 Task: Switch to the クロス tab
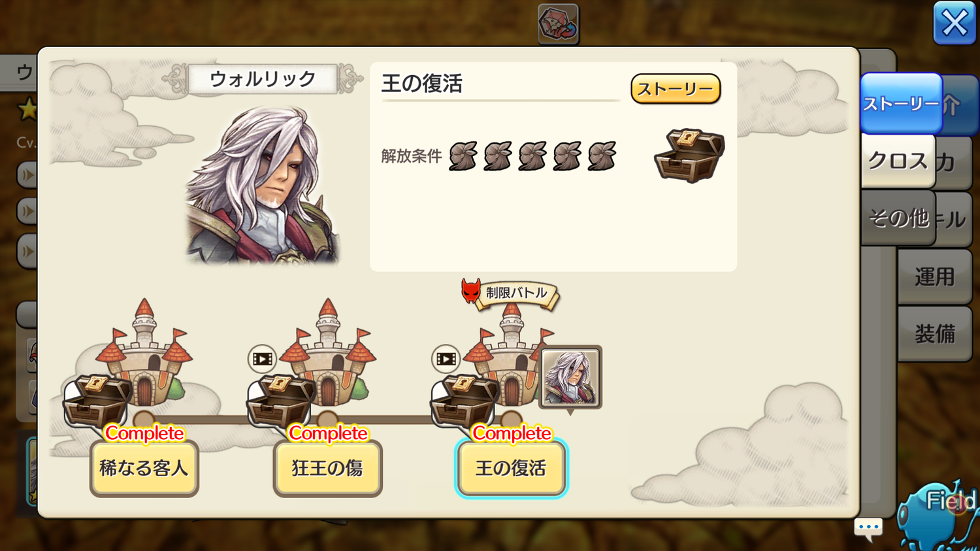[x=898, y=161]
